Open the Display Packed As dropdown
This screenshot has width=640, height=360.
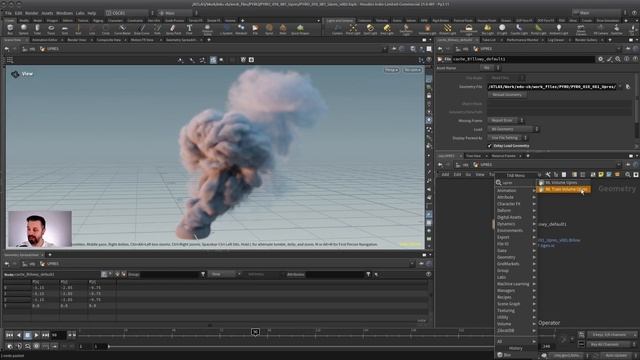(x=507, y=138)
